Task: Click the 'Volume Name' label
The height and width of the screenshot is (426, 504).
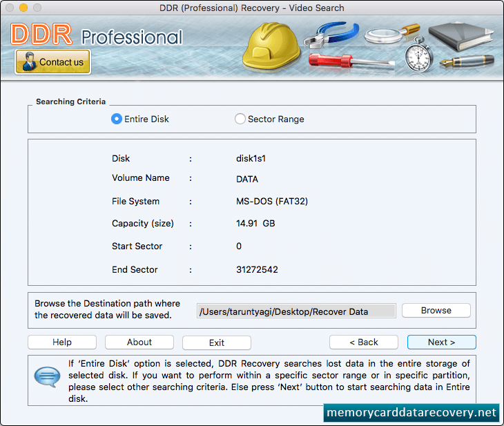Action: pyautogui.click(x=140, y=178)
